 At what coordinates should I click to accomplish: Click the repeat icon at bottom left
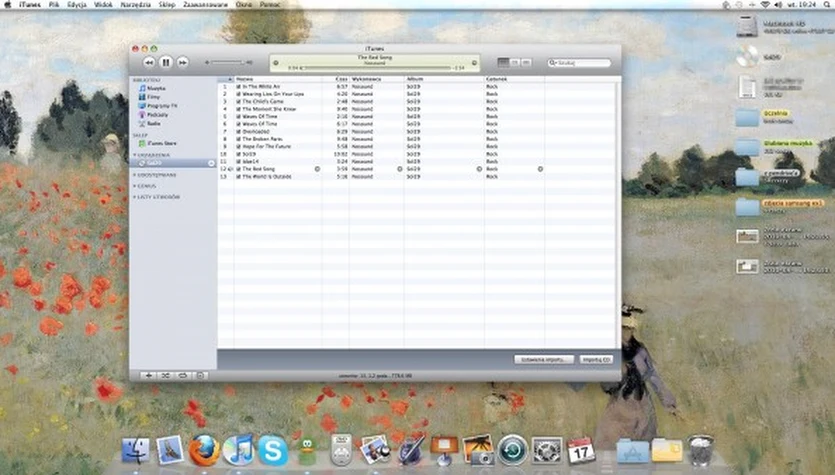click(183, 375)
